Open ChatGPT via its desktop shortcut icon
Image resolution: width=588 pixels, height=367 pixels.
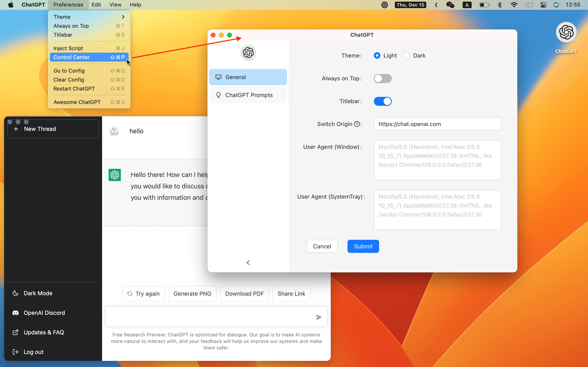click(x=566, y=32)
